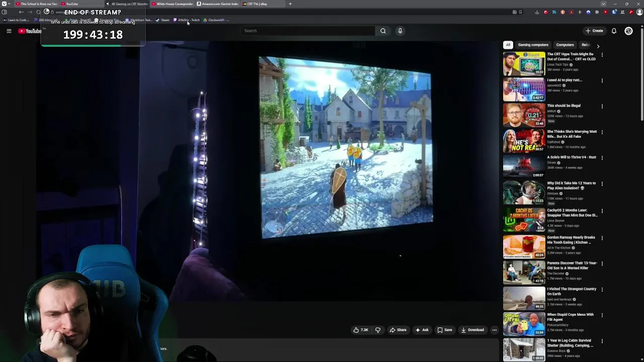
Task: Click the Ask button
Action: pos(422,330)
